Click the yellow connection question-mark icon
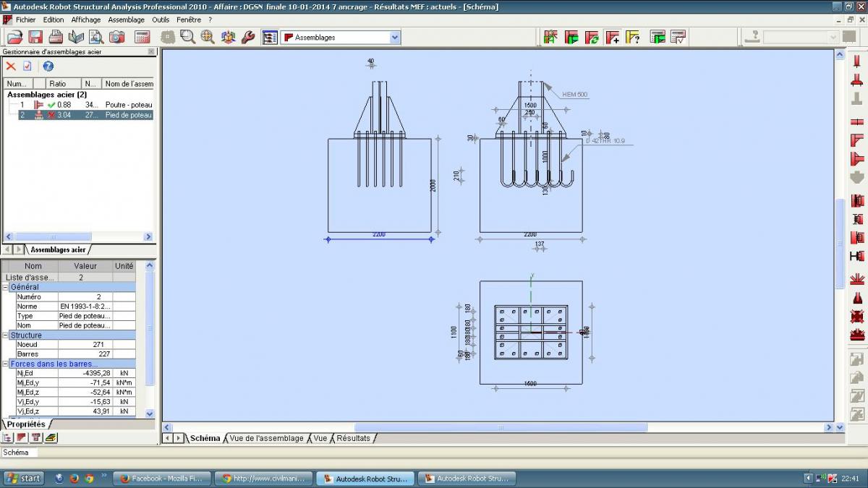 (633, 37)
